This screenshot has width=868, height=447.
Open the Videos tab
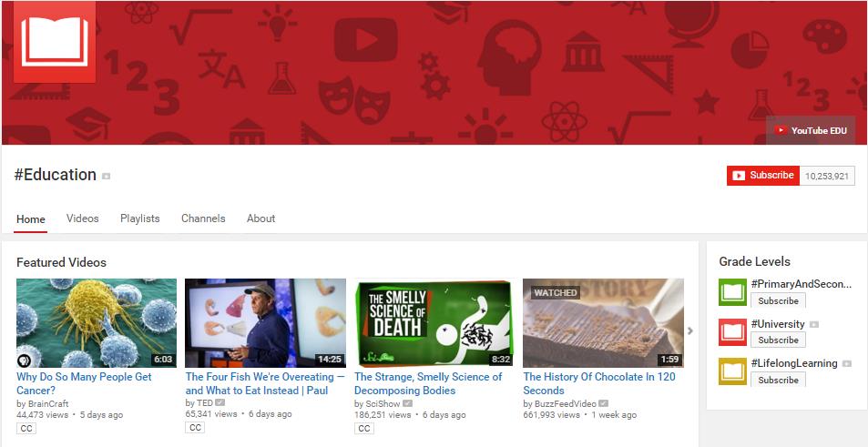point(83,218)
